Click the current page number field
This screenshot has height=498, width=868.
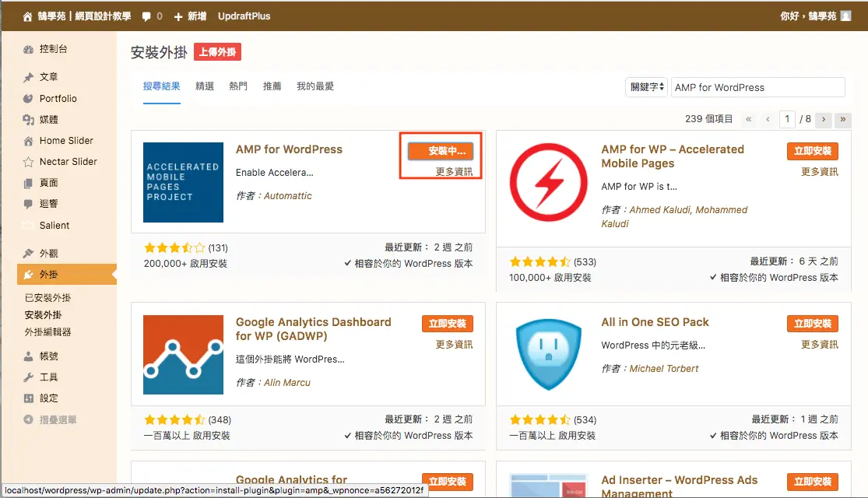point(787,119)
